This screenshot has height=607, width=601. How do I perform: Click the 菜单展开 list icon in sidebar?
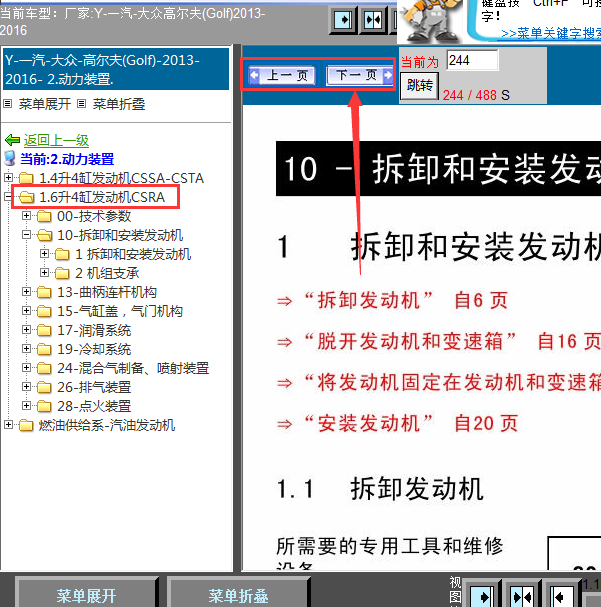[x=7, y=104]
